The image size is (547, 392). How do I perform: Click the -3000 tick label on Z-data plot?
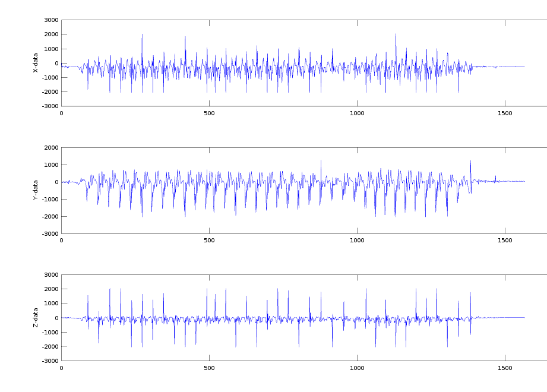(50, 361)
